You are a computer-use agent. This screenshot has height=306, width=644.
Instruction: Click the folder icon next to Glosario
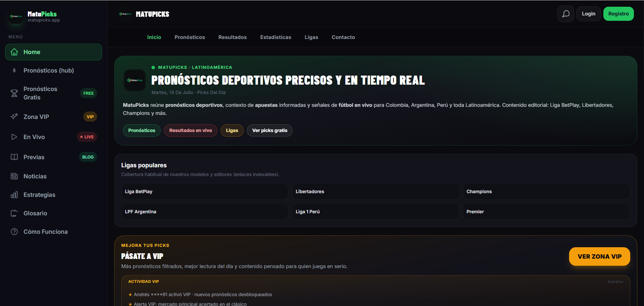14,213
